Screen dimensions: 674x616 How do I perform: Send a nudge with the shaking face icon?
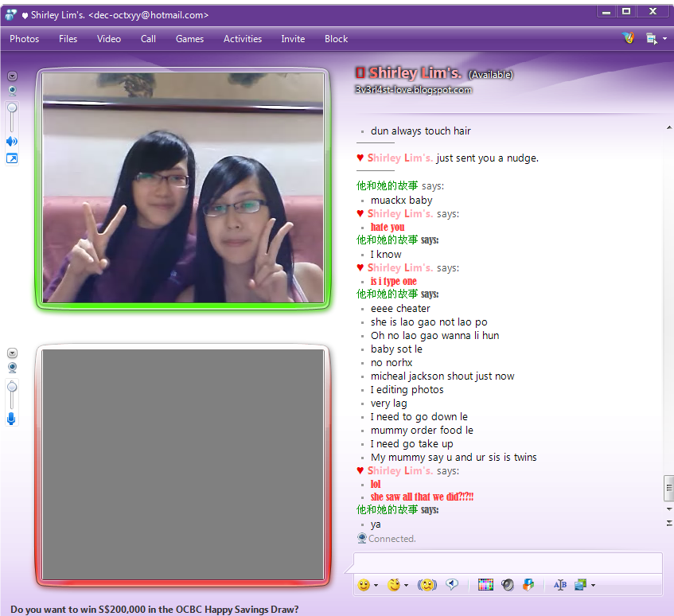427,585
